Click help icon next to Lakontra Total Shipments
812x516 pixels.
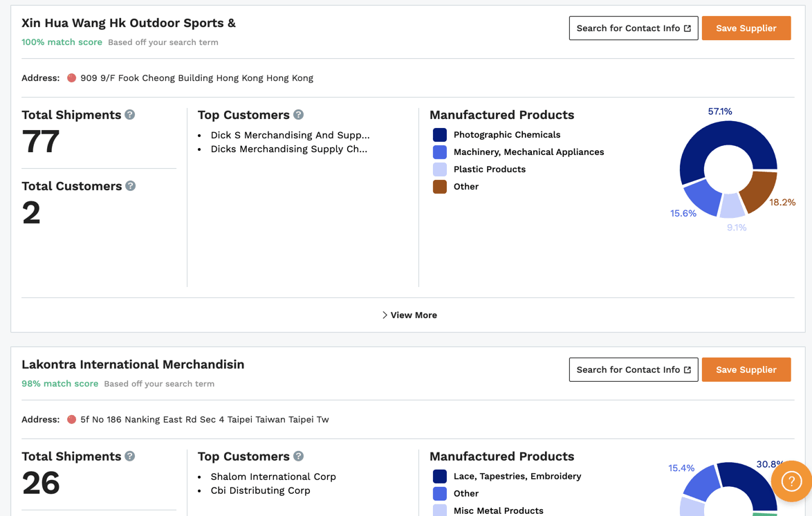coord(129,456)
